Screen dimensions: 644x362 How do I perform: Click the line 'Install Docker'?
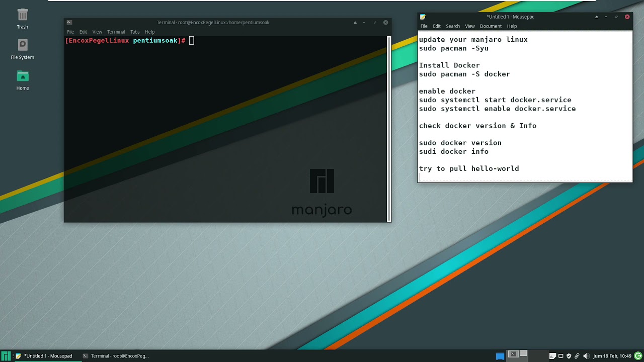coord(449,65)
